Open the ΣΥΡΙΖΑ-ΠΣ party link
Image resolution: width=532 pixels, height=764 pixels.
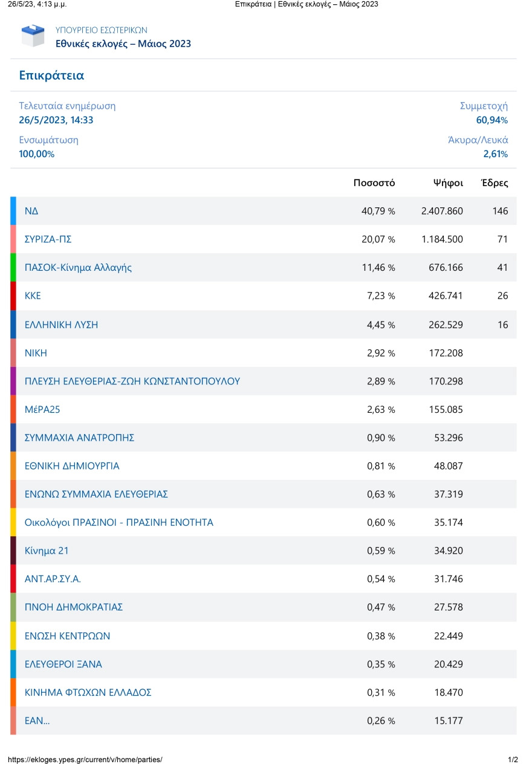click(x=48, y=239)
